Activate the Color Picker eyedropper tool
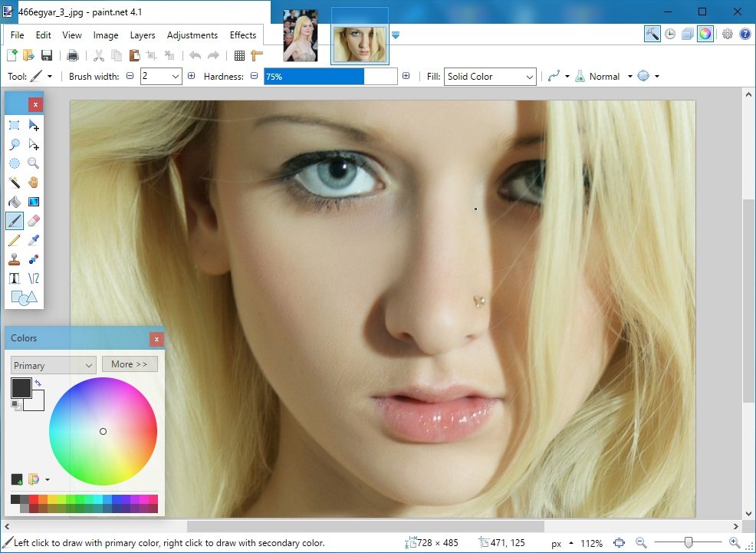 tap(33, 240)
